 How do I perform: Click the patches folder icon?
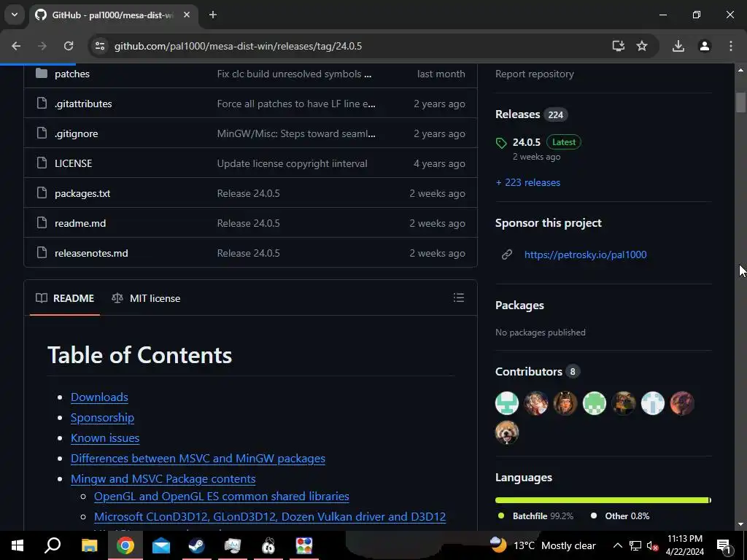point(42,74)
